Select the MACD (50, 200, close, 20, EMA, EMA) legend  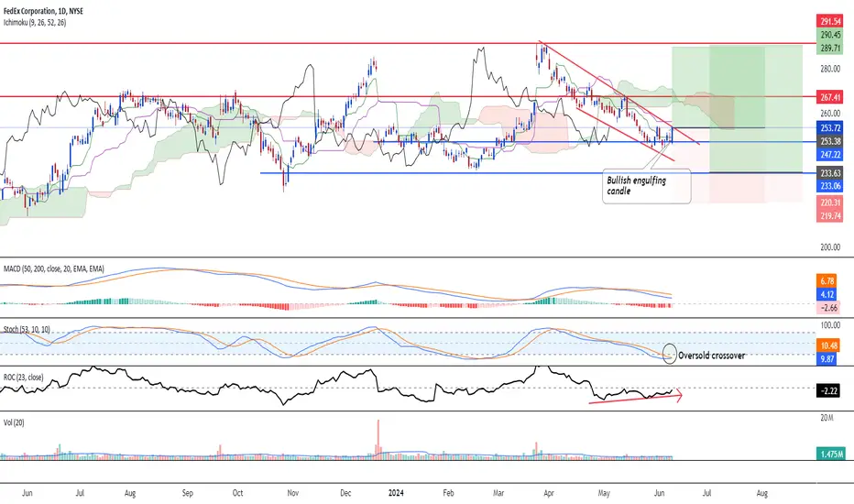(53, 269)
